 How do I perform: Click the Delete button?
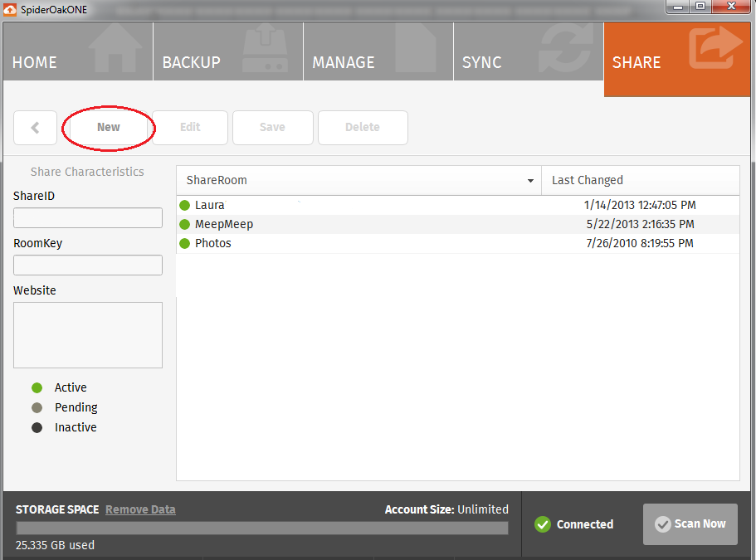(363, 128)
